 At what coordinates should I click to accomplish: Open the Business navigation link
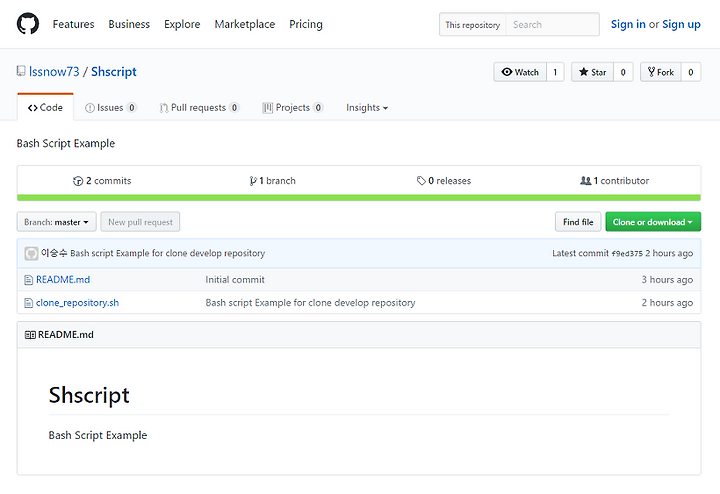tap(129, 24)
